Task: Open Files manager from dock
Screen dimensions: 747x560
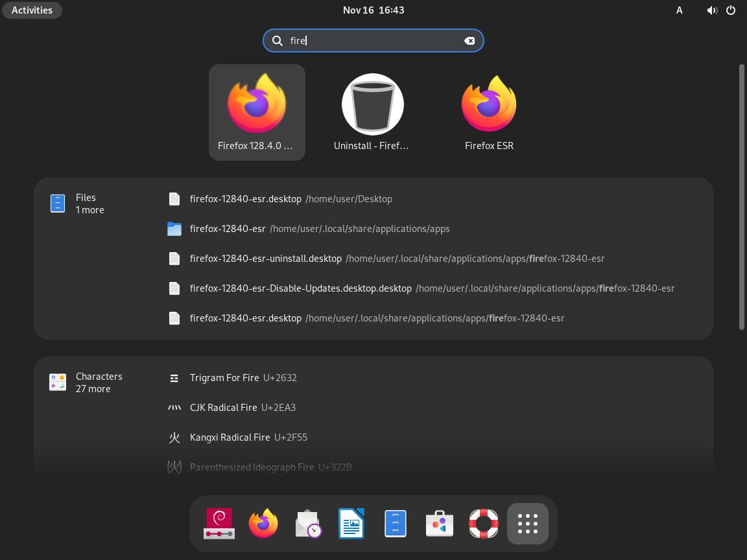Action: coord(396,523)
